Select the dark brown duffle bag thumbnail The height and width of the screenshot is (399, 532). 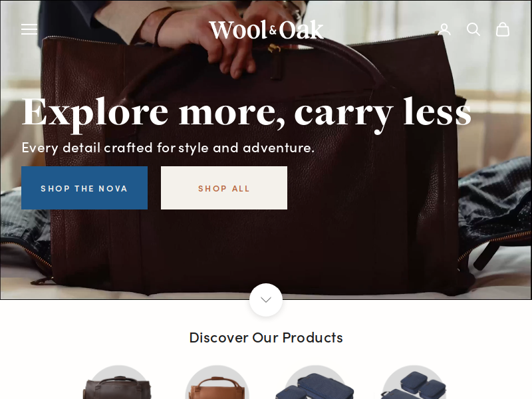(x=118, y=382)
